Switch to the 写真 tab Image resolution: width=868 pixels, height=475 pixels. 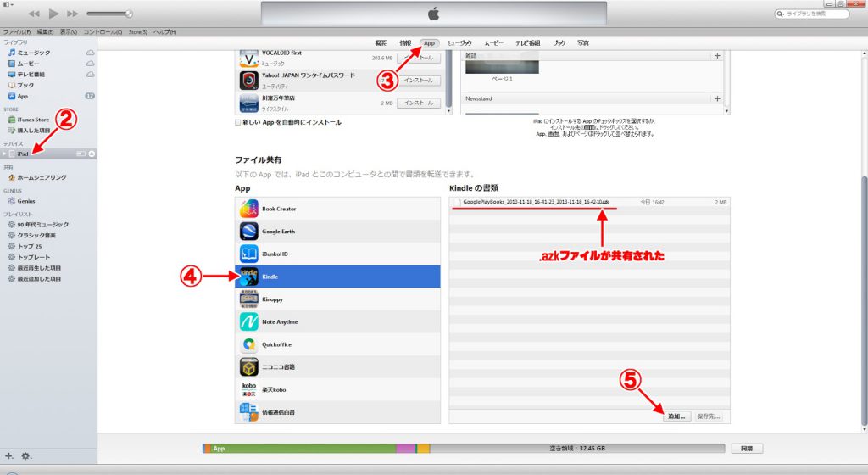[x=583, y=43]
